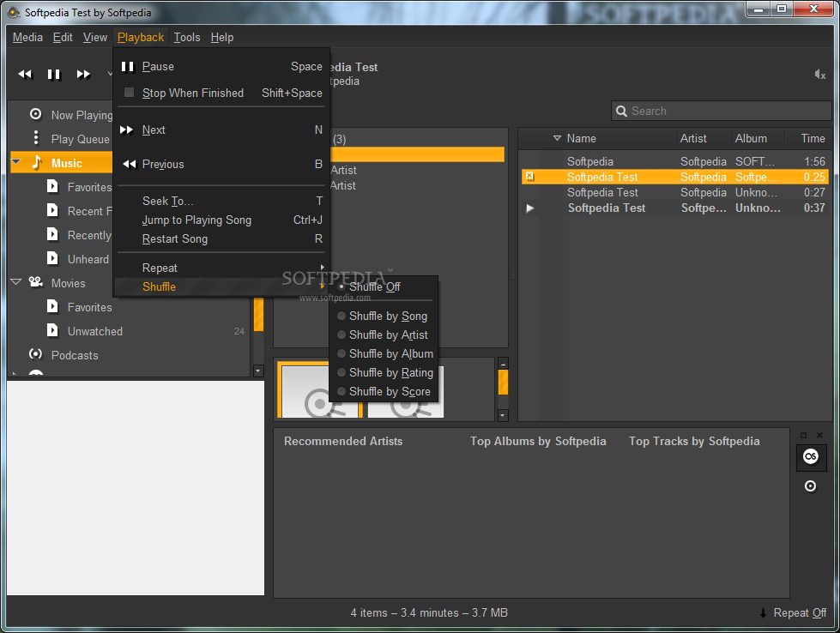Sort tracks by Album column

(758, 138)
